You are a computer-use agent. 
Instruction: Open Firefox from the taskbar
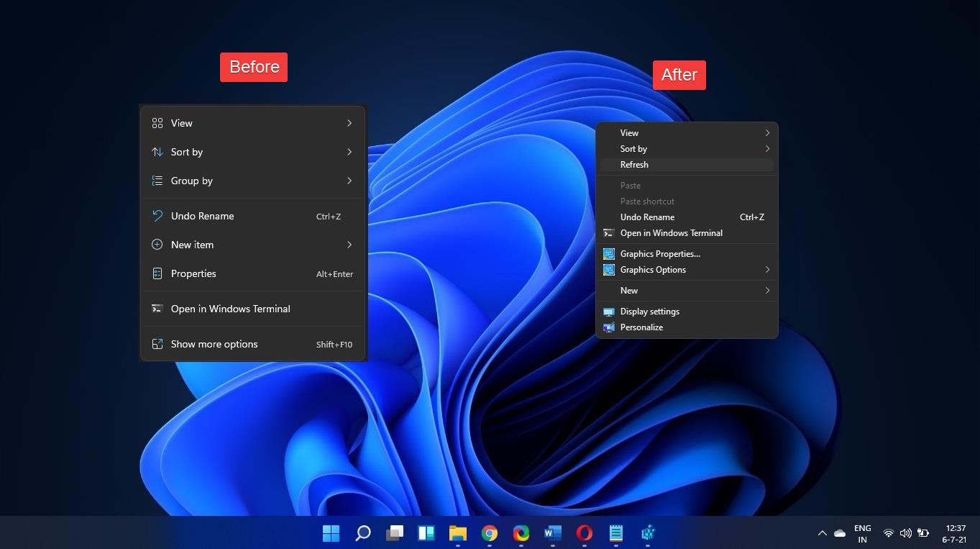coord(521,533)
